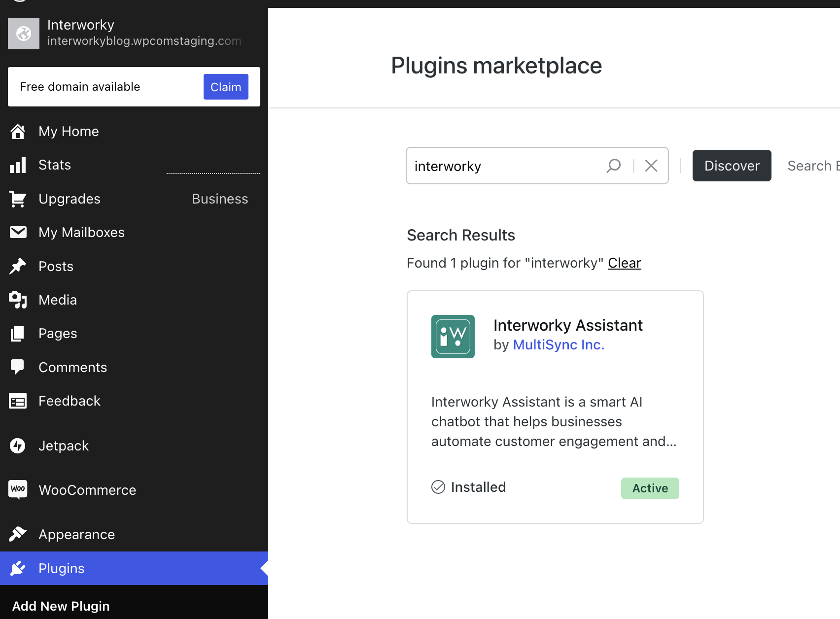Open My Mailboxes envelope icon

[18, 232]
